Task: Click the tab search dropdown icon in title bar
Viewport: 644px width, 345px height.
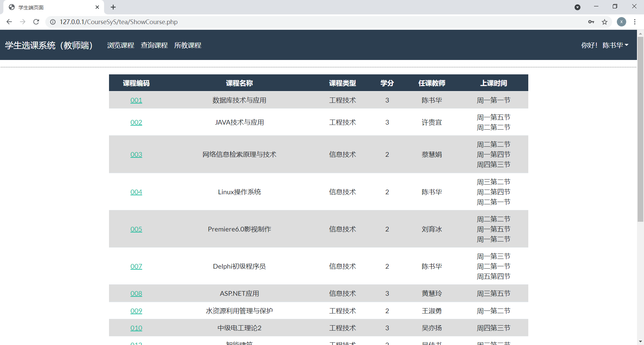Action: pos(577,7)
